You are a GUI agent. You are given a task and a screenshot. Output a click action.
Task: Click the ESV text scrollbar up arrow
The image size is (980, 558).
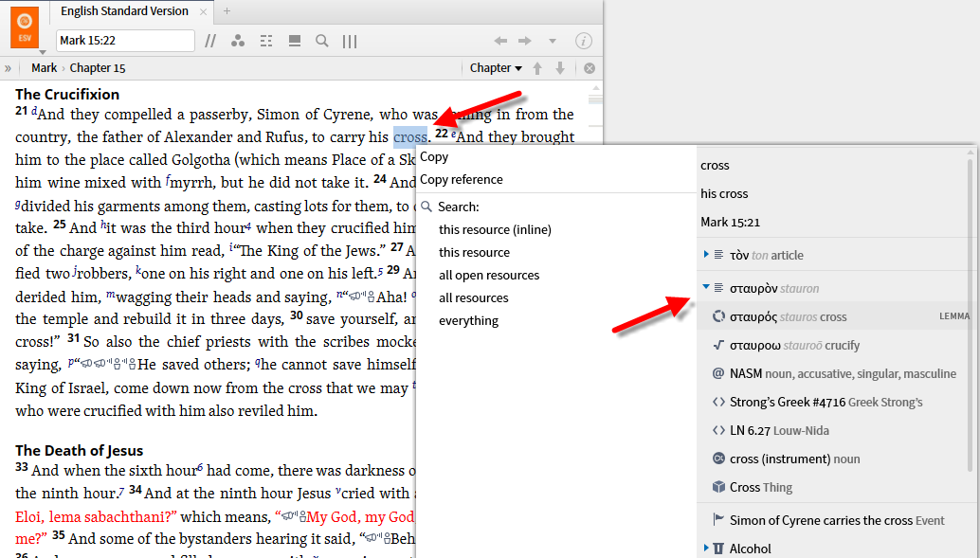coord(595,88)
